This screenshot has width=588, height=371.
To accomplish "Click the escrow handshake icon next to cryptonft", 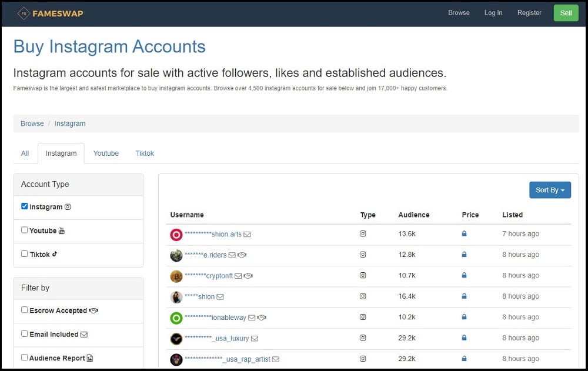I will (x=248, y=276).
